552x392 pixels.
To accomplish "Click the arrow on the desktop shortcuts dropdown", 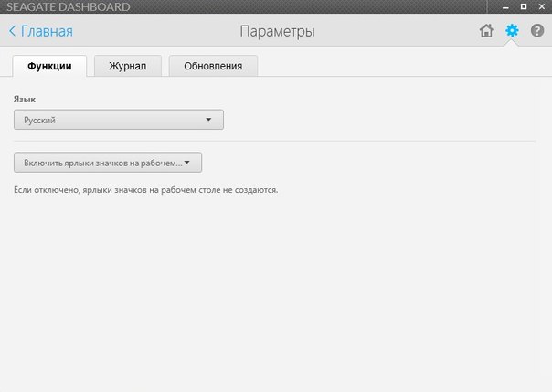I will click(187, 163).
